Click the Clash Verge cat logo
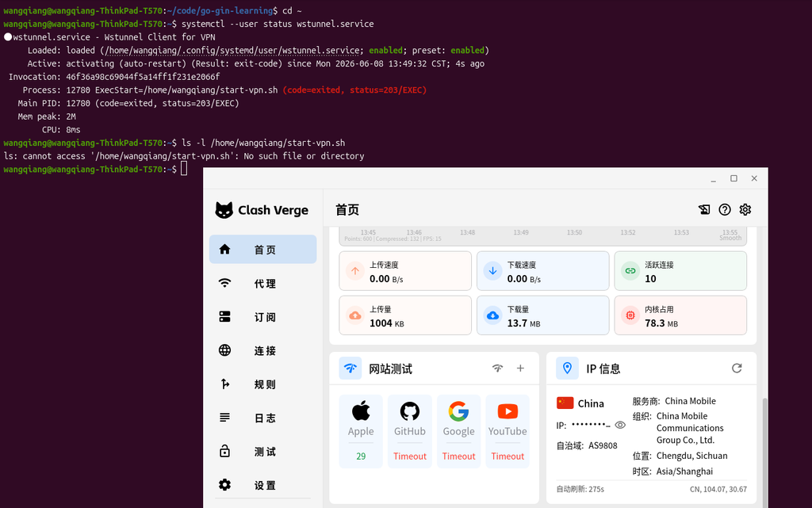The width and height of the screenshot is (812, 508). pos(224,210)
